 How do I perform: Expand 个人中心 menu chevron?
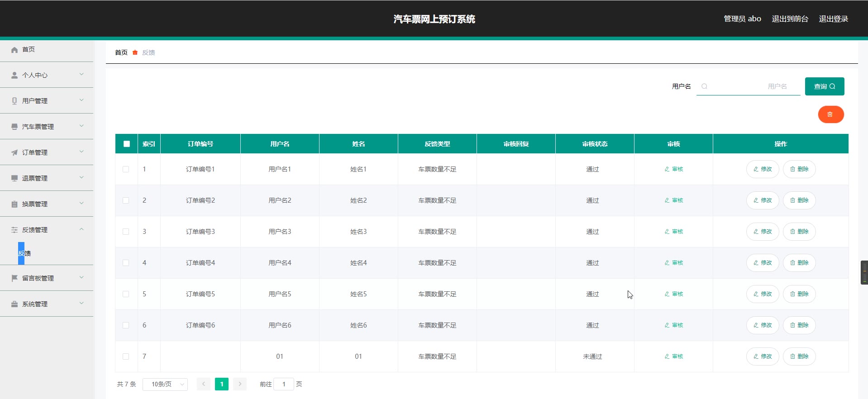[81, 74]
